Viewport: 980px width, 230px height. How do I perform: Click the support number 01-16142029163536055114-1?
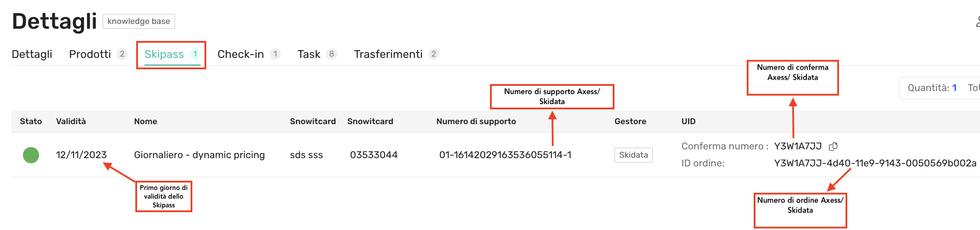505,155
